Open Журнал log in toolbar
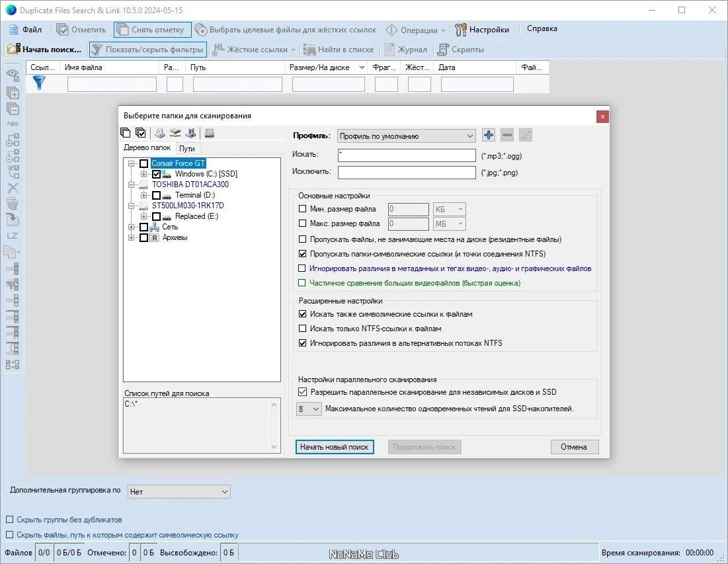This screenshot has width=728, height=564. pos(405,49)
